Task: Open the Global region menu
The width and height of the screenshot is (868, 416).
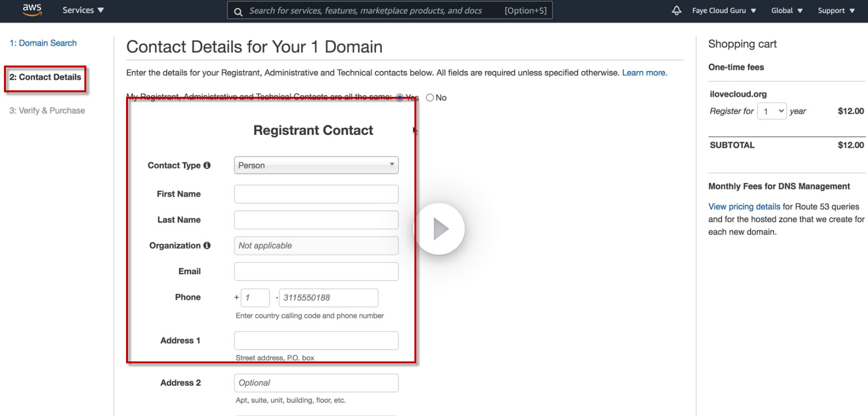Action: coord(787,10)
